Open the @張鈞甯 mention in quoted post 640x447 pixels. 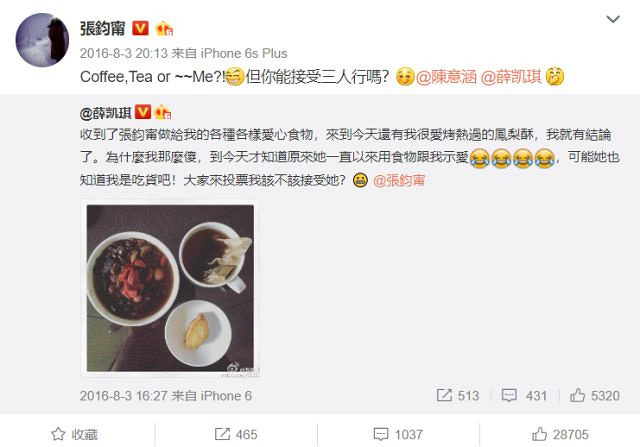pos(399,180)
